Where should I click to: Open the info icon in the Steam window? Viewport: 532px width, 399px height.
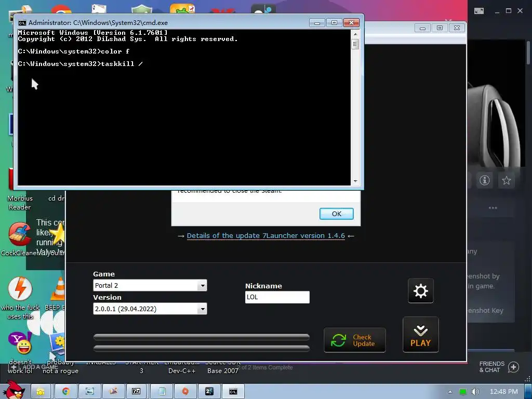tap(485, 180)
